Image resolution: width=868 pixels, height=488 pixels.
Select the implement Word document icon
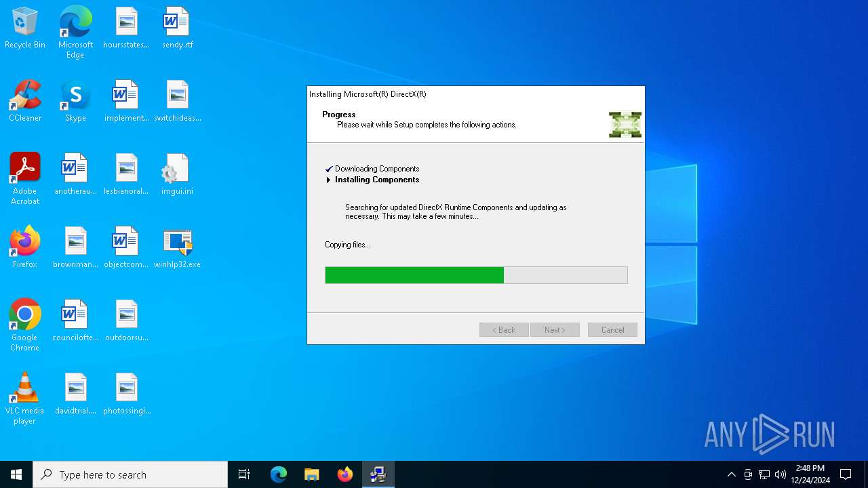pos(126,102)
